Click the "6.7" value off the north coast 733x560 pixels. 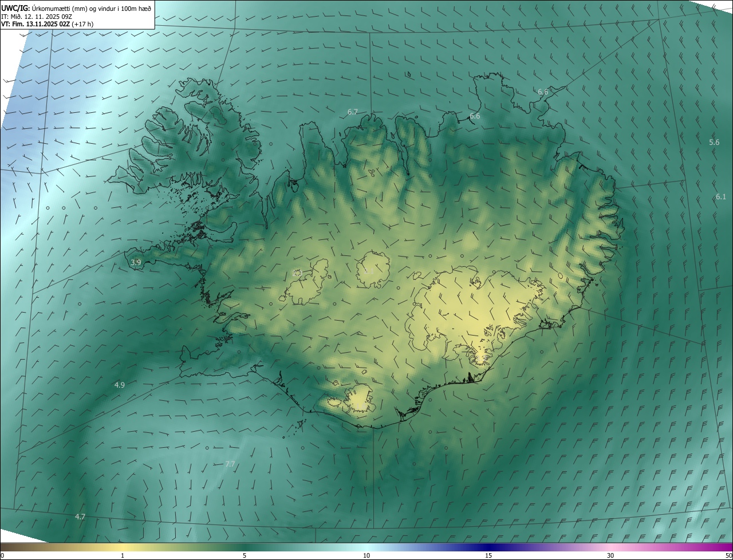click(353, 112)
